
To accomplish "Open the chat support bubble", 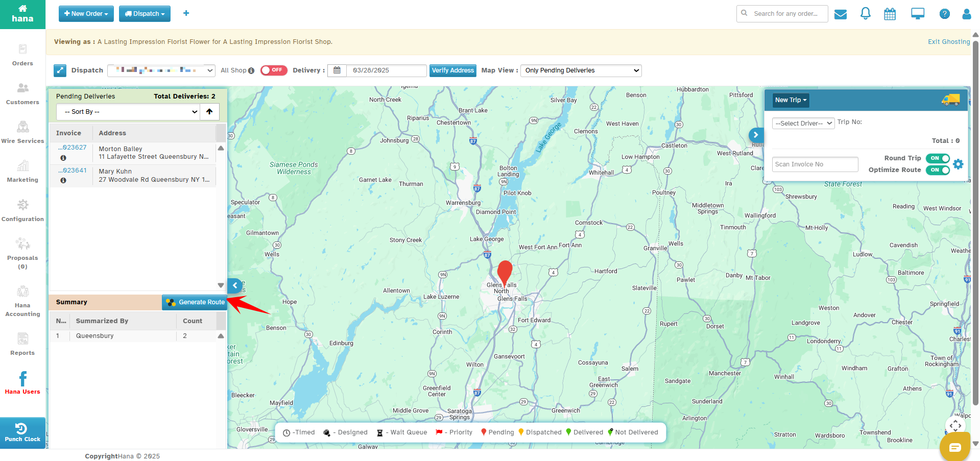I will (955, 447).
